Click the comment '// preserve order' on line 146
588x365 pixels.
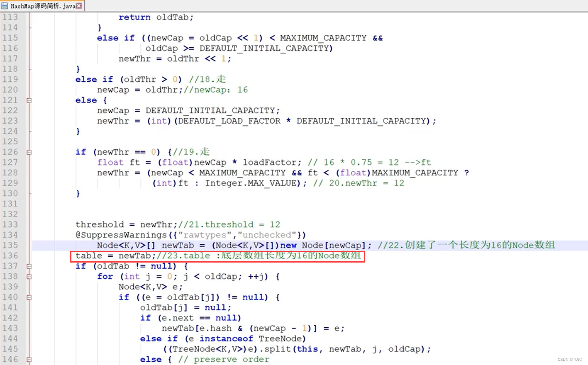tap(224, 360)
